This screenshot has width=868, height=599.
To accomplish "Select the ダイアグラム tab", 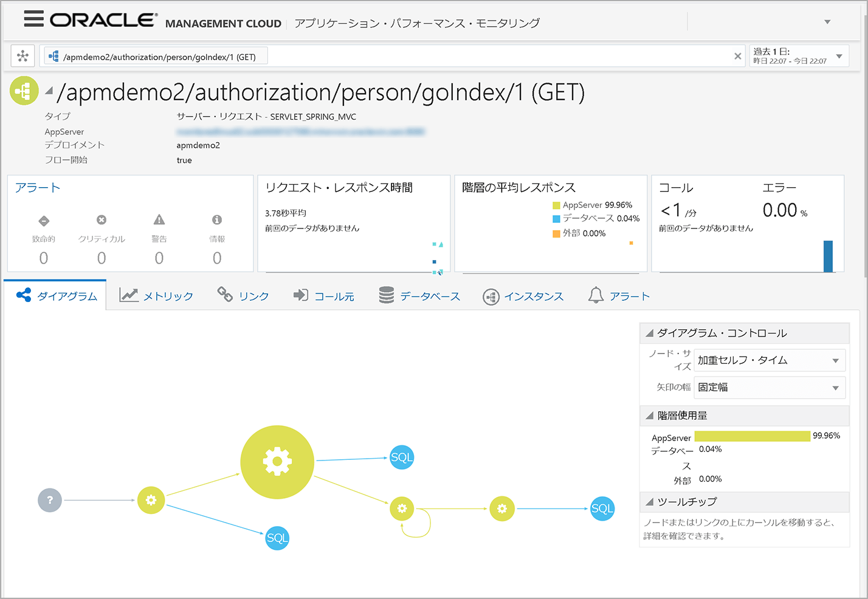I will [56, 296].
